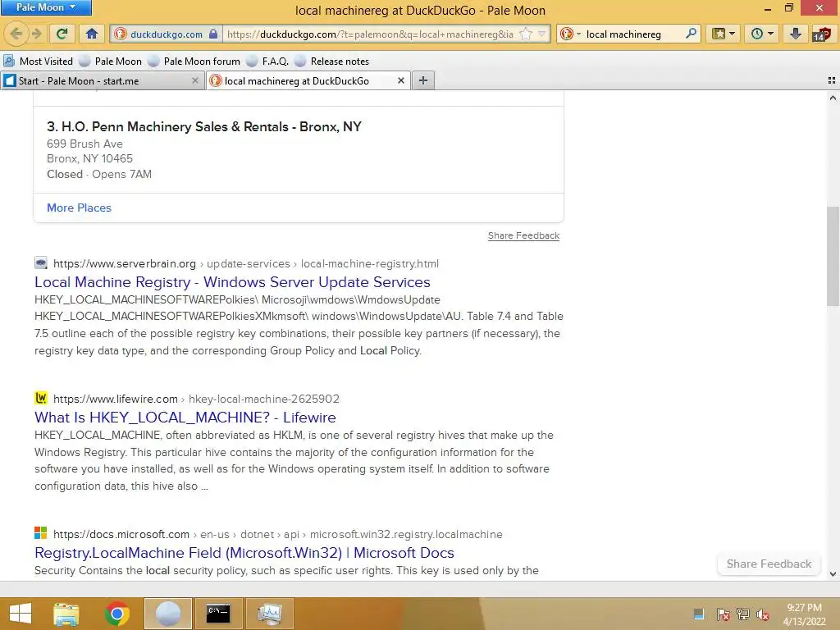Viewport: 840px width, 630px height.
Task: Click the Microsoft logo favicon
Action: (41, 533)
